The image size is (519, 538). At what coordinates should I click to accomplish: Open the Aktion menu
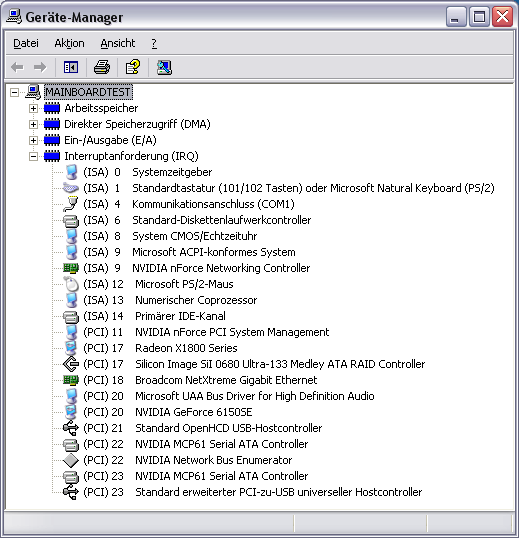69,43
